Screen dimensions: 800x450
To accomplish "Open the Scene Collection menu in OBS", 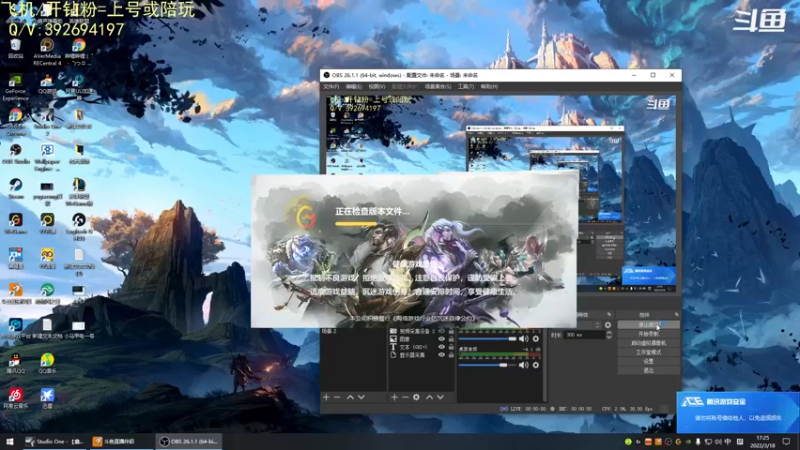I will 438,87.
